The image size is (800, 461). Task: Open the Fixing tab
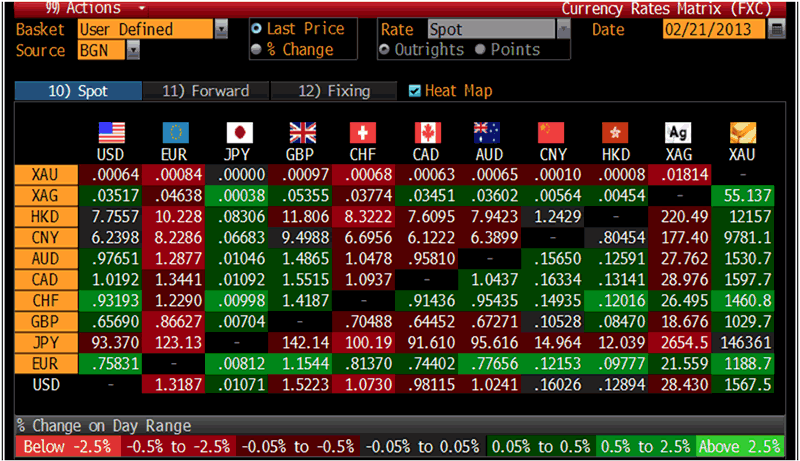pyautogui.click(x=335, y=91)
